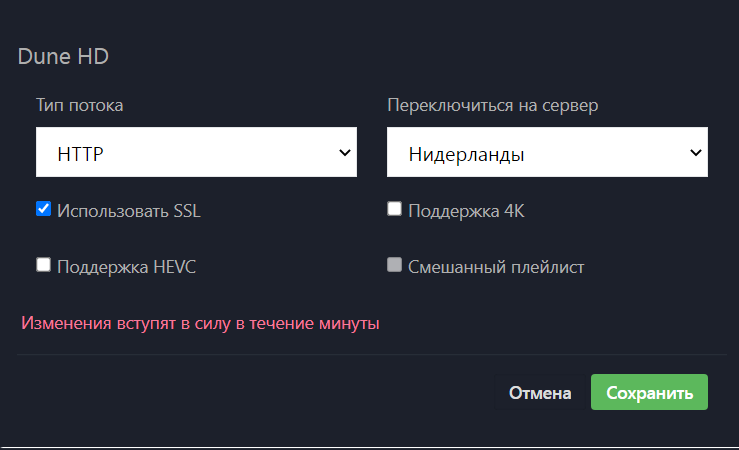Click the red Изменения вступят в силу notice

tap(200, 323)
